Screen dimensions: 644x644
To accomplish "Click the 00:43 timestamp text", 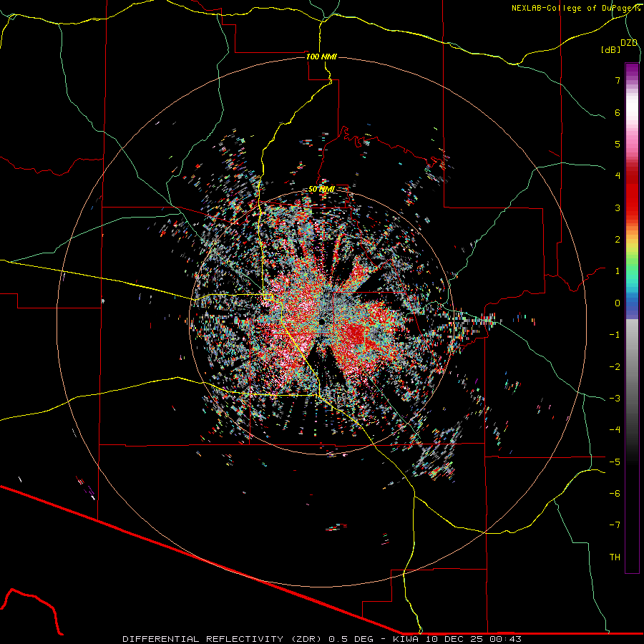I will pyautogui.click(x=506, y=639).
